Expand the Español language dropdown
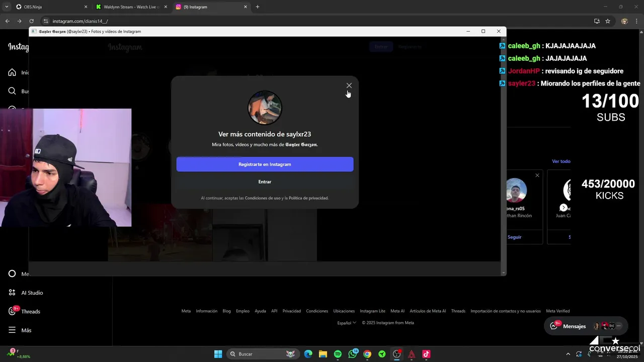The width and height of the screenshot is (644, 362). [x=347, y=323]
